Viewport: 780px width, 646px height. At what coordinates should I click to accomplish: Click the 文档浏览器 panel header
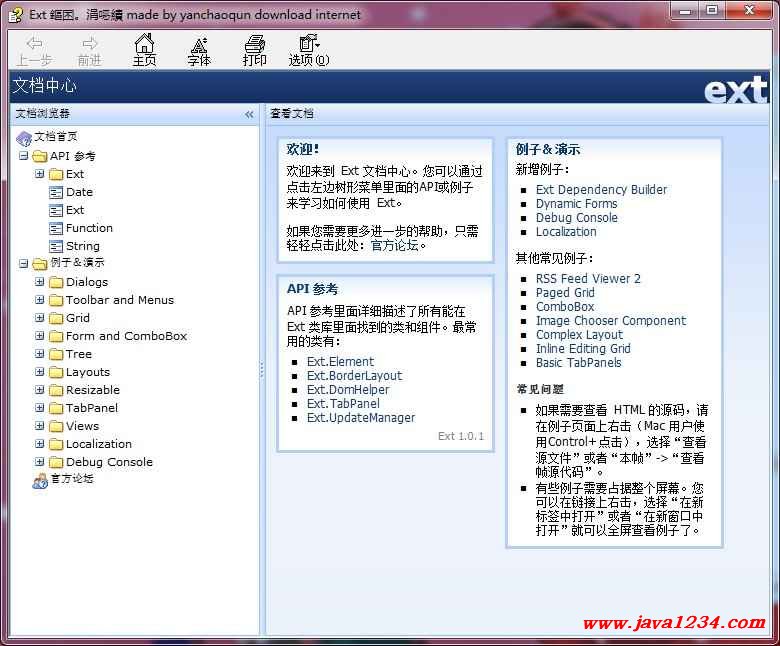point(134,114)
